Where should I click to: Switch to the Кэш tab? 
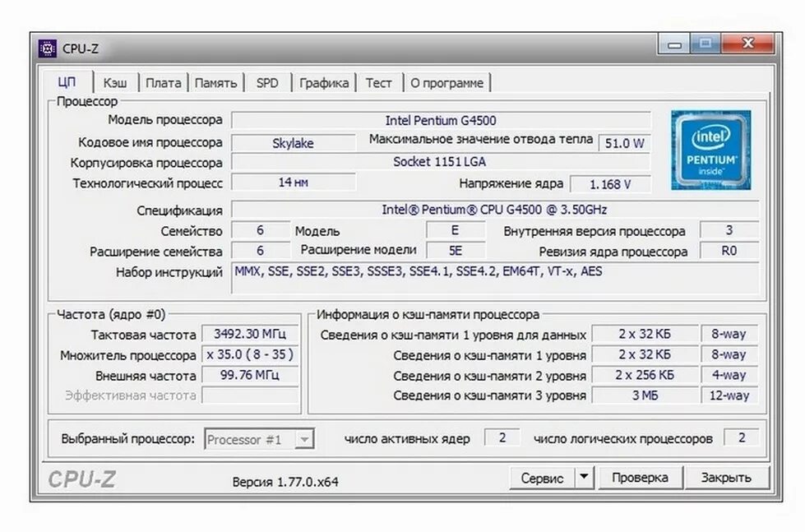(115, 83)
